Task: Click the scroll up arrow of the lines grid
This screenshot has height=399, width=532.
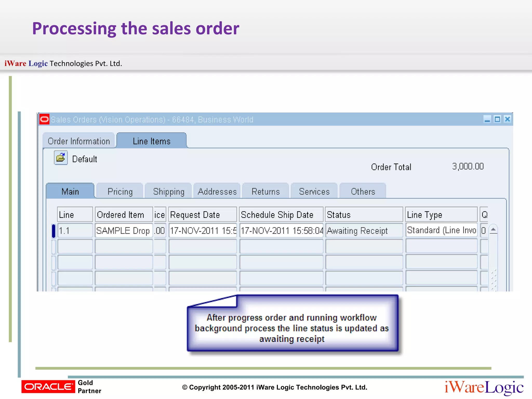Action: point(493,229)
